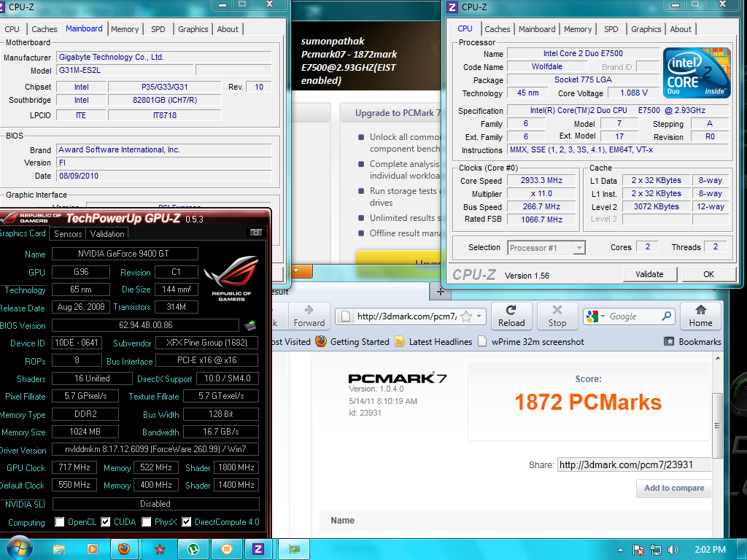Image resolution: width=747 pixels, height=560 pixels.
Task: Open About tab in right CPU-Z window
Action: coord(681,29)
